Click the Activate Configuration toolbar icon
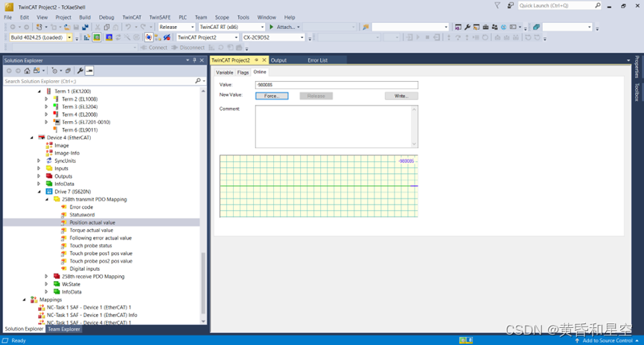644x345 pixels. tap(86, 37)
